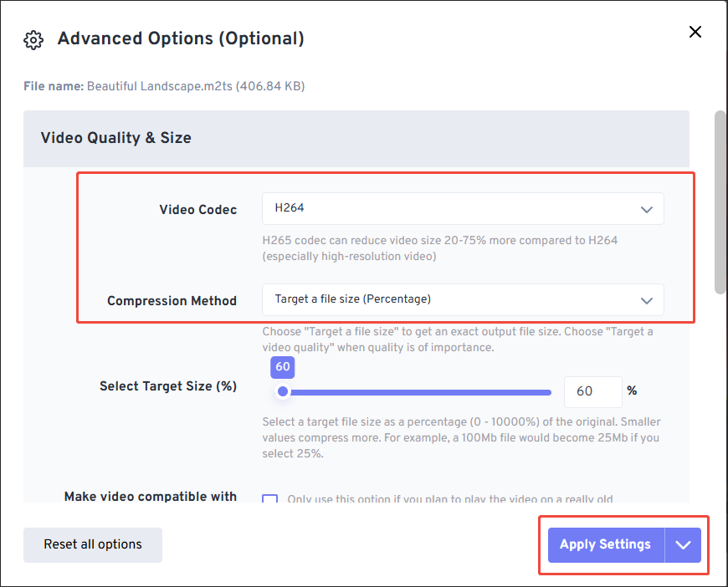Close the Advanced Options dialog

(695, 32)
